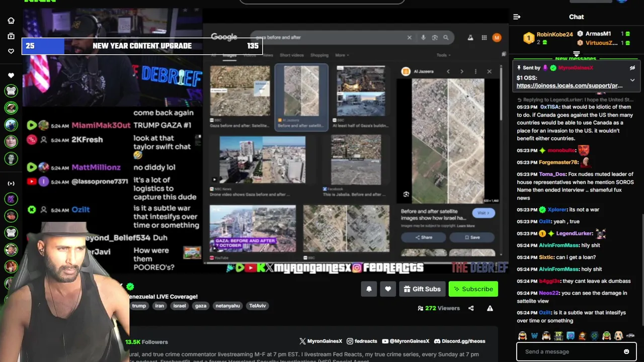Open the YouTube @MyronGainesX link

(x=406, y=341)
